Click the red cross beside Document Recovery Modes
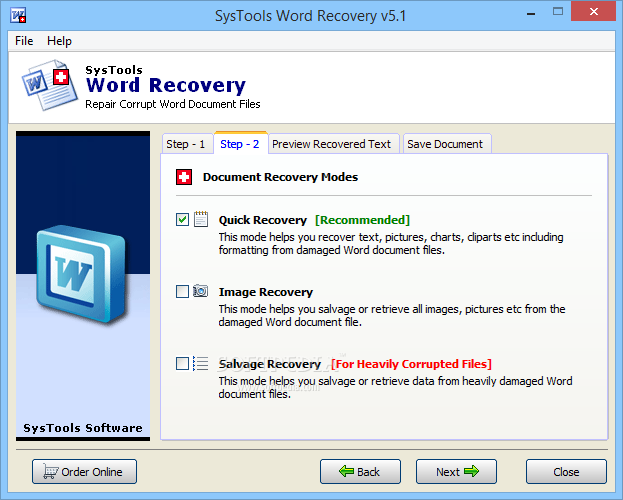623x500 pixels. pyautogui.click(x=184, y=177)
